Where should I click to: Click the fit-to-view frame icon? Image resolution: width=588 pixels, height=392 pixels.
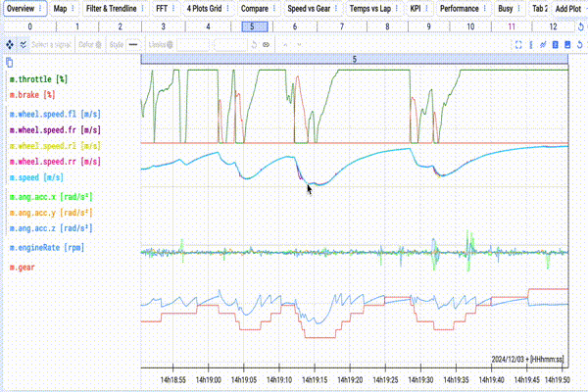(517, 44)
